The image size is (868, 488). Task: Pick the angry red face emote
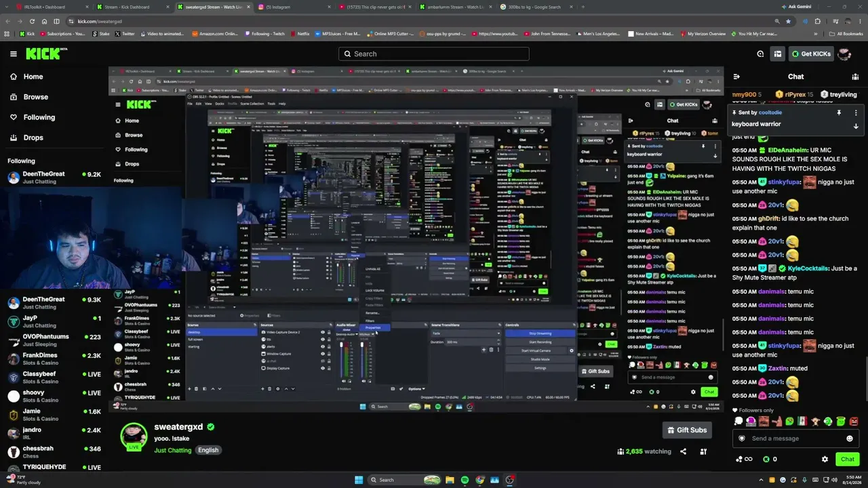[854, 421]
